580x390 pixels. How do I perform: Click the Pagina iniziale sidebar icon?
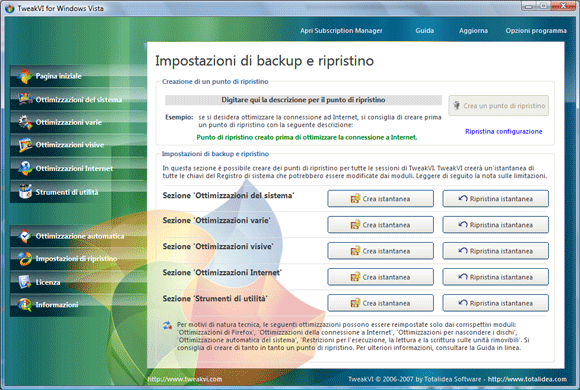click(x=24, y=76)
